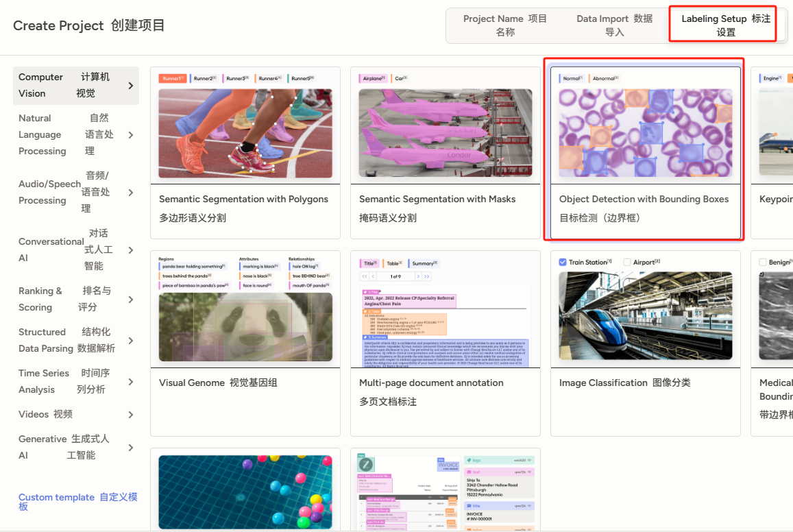Click the Summary label in document preview
The width and height of the screenshot is (793, 532).
[x=424, y=263]
